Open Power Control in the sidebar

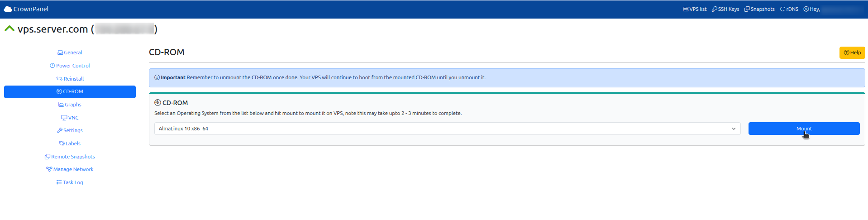click(70, 66)
